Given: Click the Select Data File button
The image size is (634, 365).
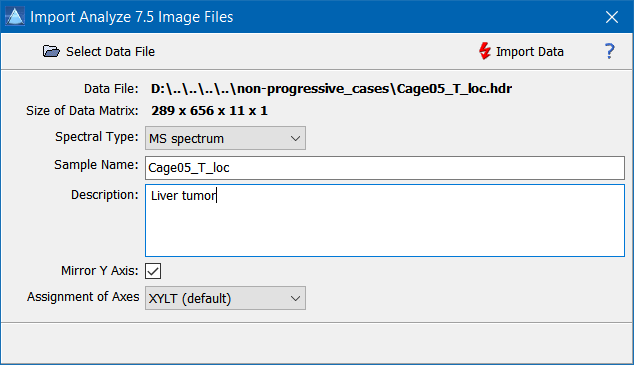Looking at the screenshot, I should click(99, 51).
